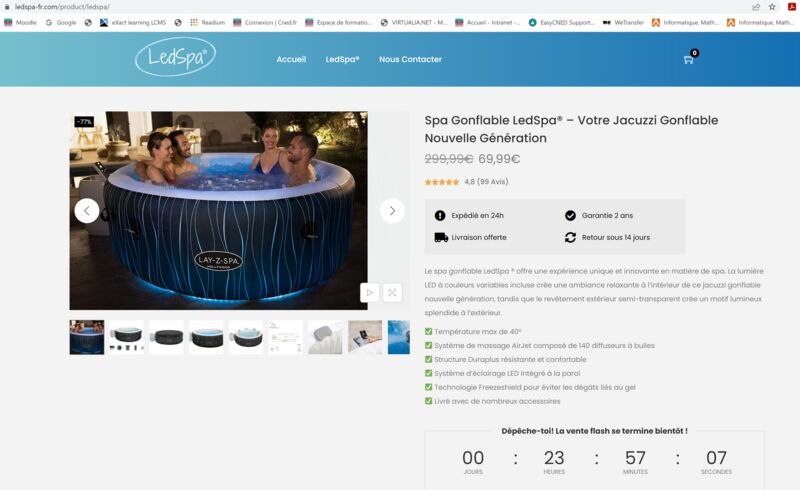Open the WeTransfer bookmark
The image size is (800, 490).
pos(623,22)
